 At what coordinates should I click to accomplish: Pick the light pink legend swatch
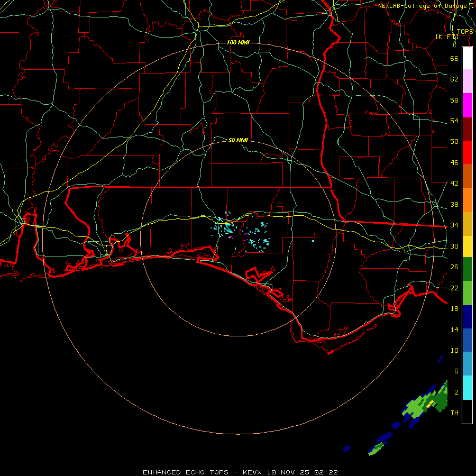click(x=467, y=81)
